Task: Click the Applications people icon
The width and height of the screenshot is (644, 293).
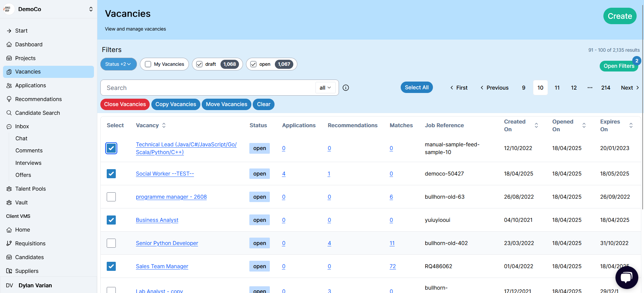Action: tap(9, 86)
